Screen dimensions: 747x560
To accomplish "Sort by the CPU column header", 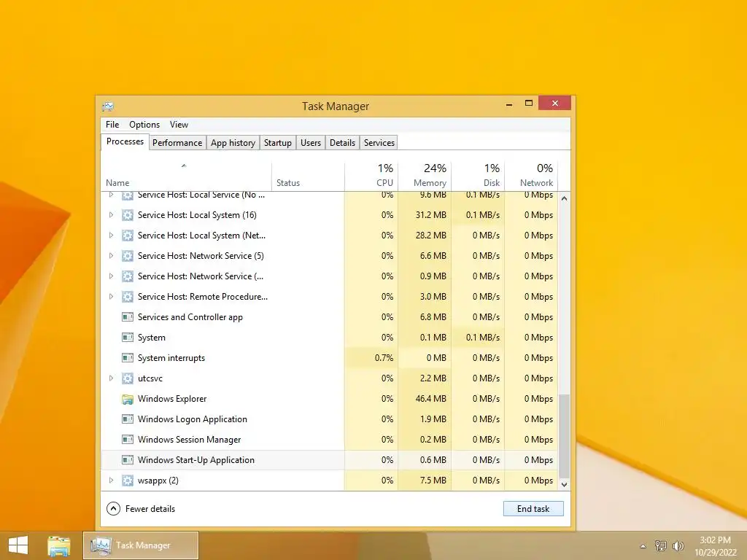I will pos(371,176).
